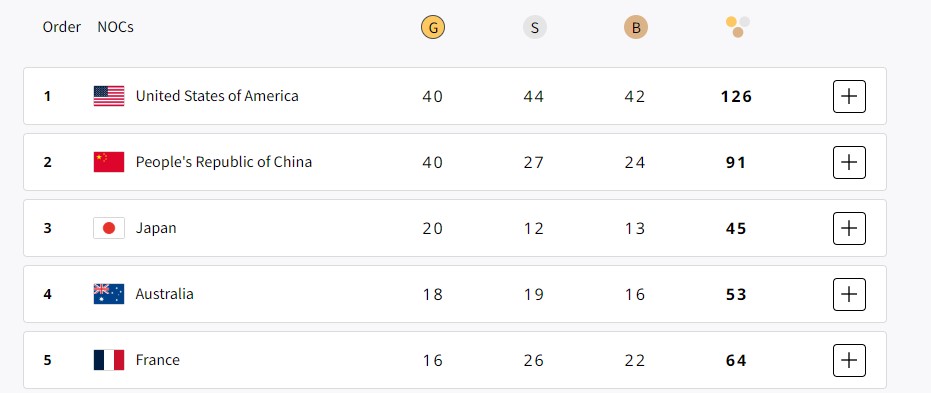The height and width of the screenshot is (393, 931).
Task: Click the China flag icon
Action: point(109,162)
